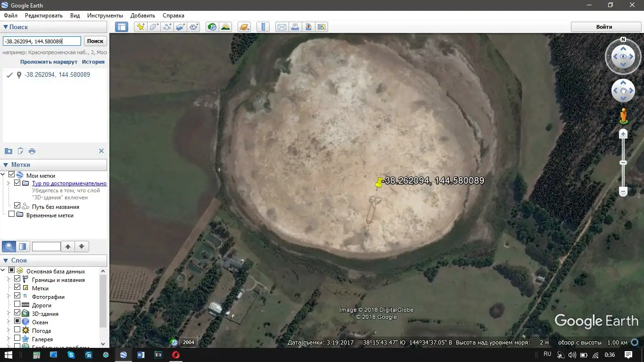Hide the sidebar using the toolbar icon

(122, 27)
